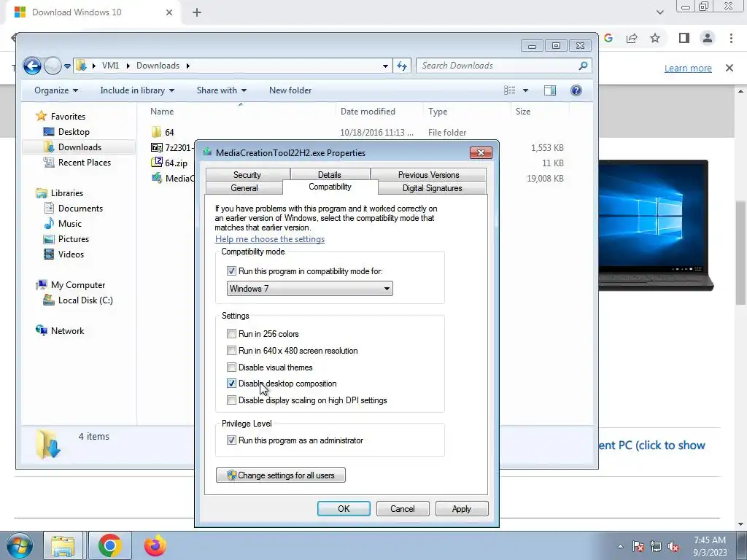
Task: Click the Chrome page vertical scrollbar
Action: (x=740, y=252)
